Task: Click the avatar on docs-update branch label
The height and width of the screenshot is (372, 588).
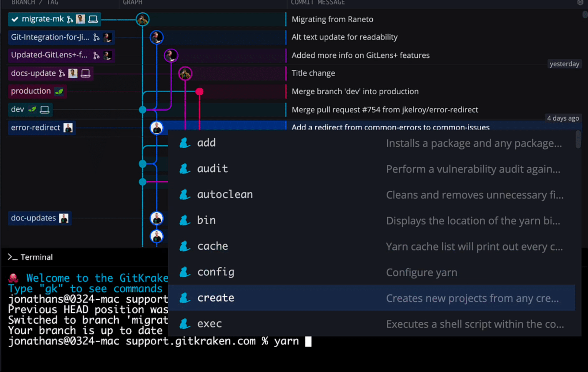Action: 73,73
